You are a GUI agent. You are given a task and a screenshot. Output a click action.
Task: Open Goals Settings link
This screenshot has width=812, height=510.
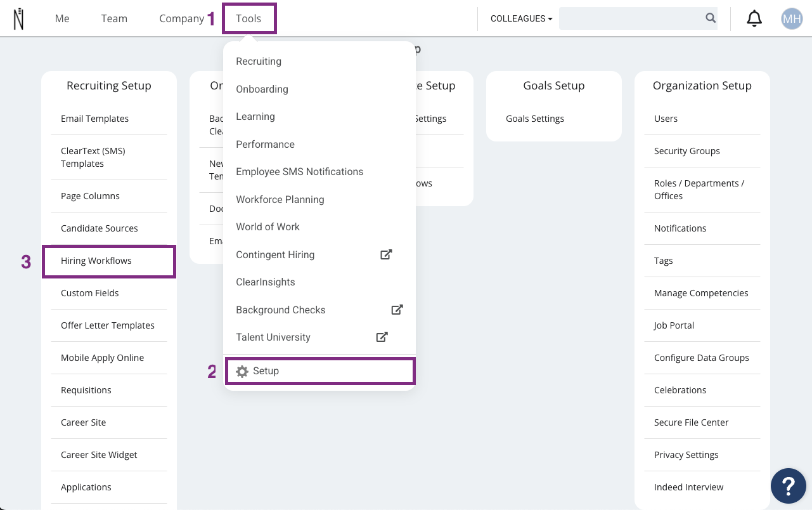pyautogui.click(x=535, y=119)
